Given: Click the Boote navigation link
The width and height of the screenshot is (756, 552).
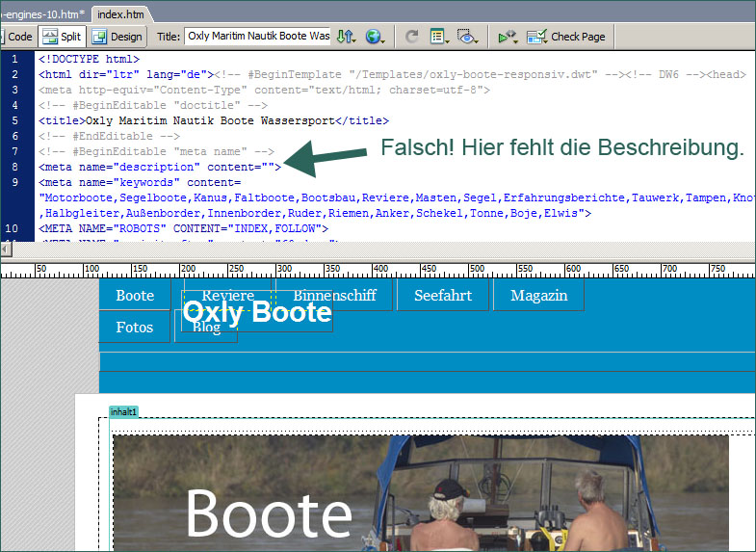Looking at the screenshot, I should point(135,296).
